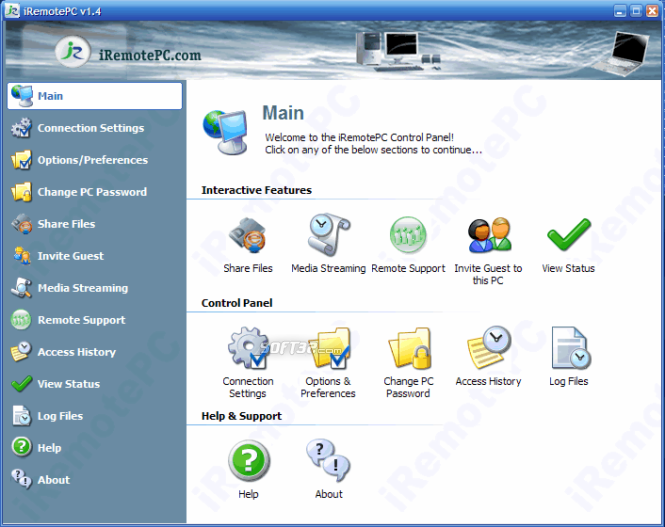Open the View Status green checkmark in main panel
This screenshot has height=527, width=665.
click(x=568, y=235)
